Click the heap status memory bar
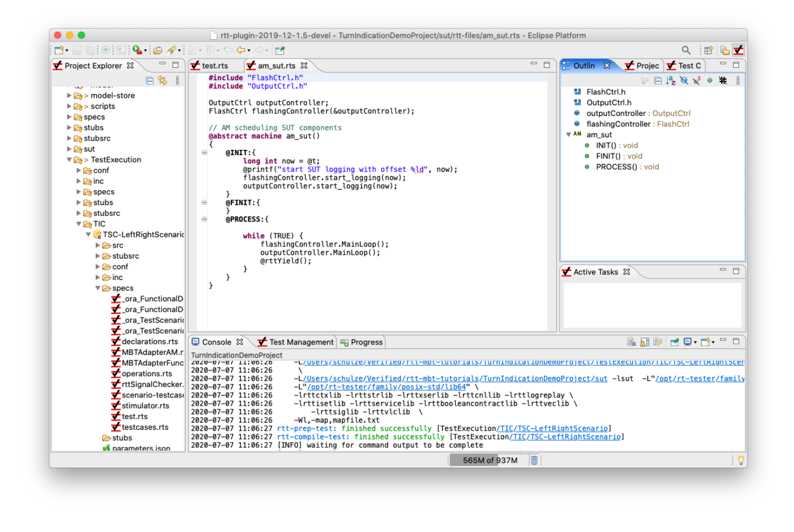This screenshot has width=794, height=532. click(x=490, y=460)
